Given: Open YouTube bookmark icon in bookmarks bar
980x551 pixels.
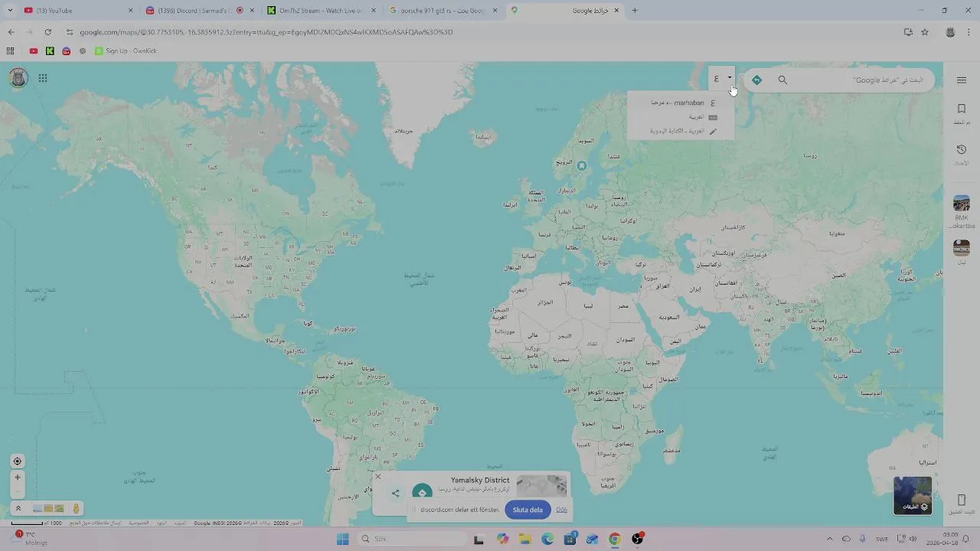Looking at the screenshot, I should point(34,51).
